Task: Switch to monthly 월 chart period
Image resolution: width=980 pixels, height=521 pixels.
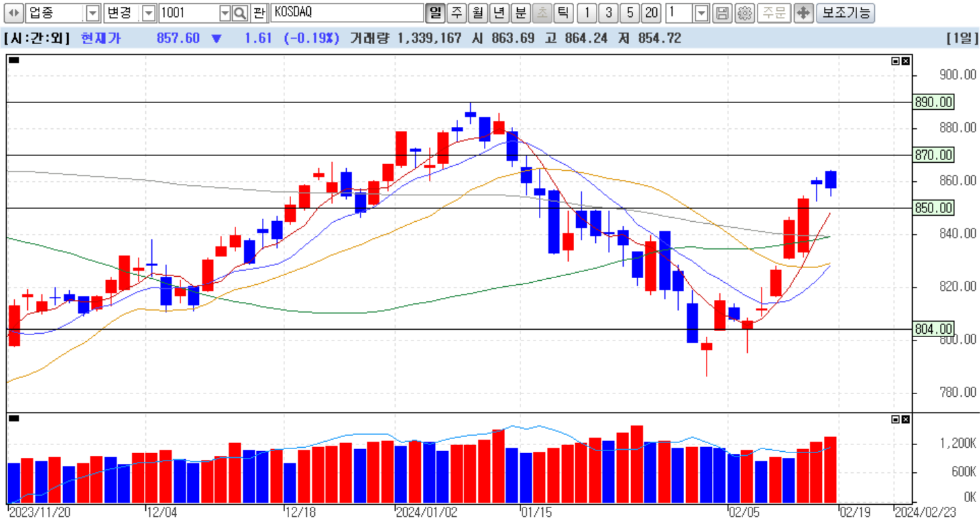Action: pos(478,13)
